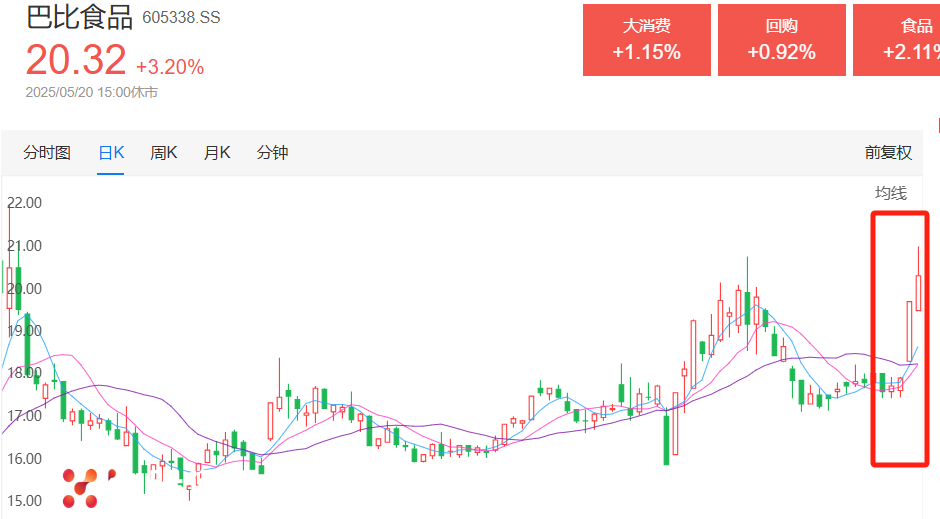This screenshot has height=519, width=940.
Task: Open the 食品 sector tile
Action: click(x=897, y=40)
